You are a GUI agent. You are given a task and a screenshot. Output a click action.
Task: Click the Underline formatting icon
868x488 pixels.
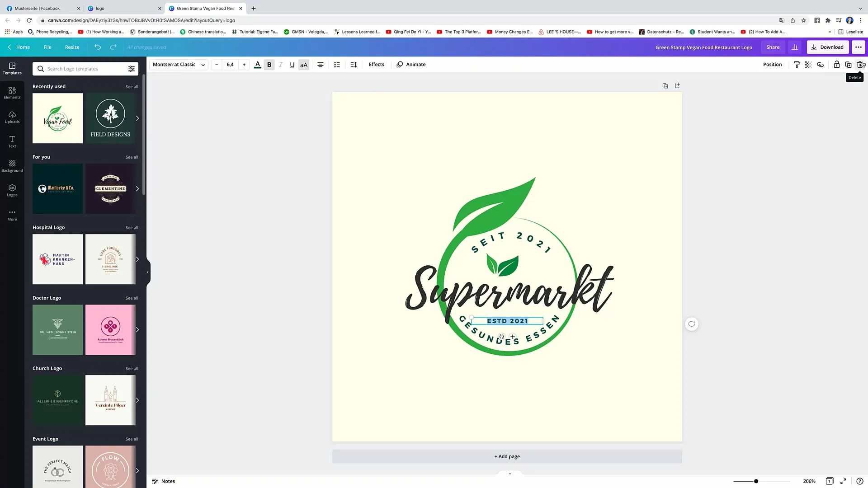292,64
